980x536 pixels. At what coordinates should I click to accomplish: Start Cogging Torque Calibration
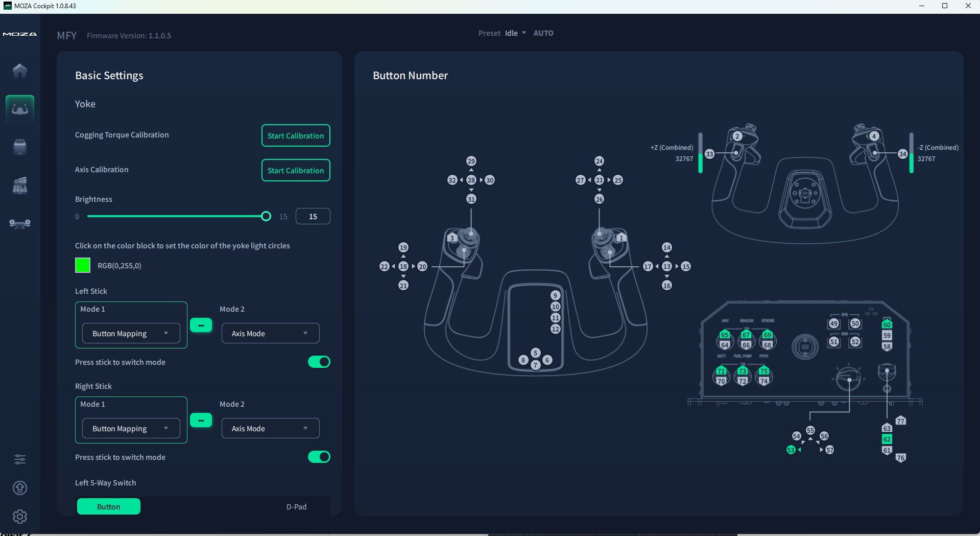(x=296, y=136)
